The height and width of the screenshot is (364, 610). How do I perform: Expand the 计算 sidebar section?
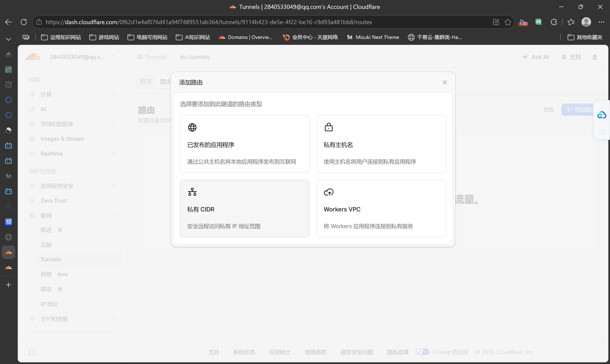point(73,94)
